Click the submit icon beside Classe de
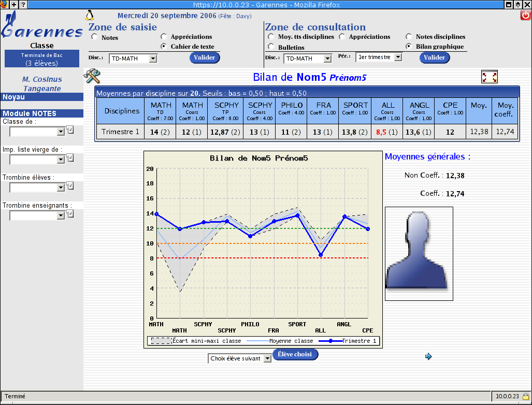 point(70,130)
